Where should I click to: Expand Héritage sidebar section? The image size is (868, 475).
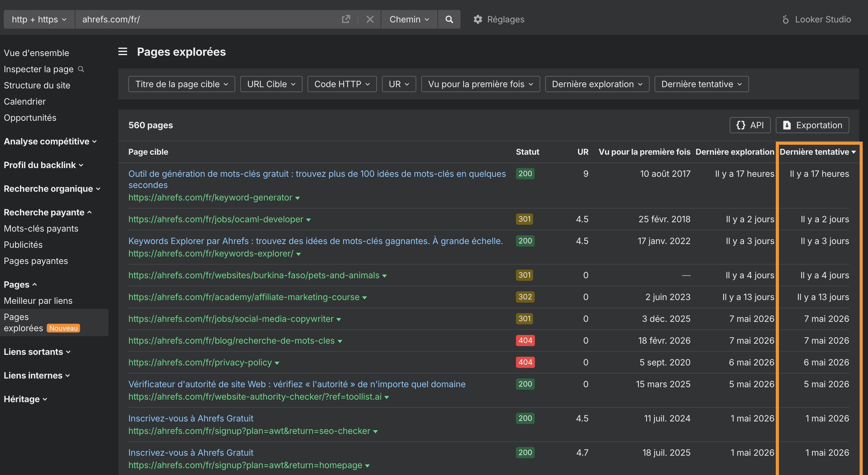pos(25,399)
